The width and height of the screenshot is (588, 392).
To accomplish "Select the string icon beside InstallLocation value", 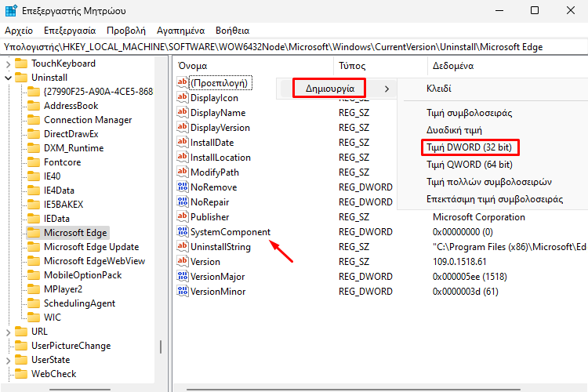I will pyautogui.click(x=182, y=157).
